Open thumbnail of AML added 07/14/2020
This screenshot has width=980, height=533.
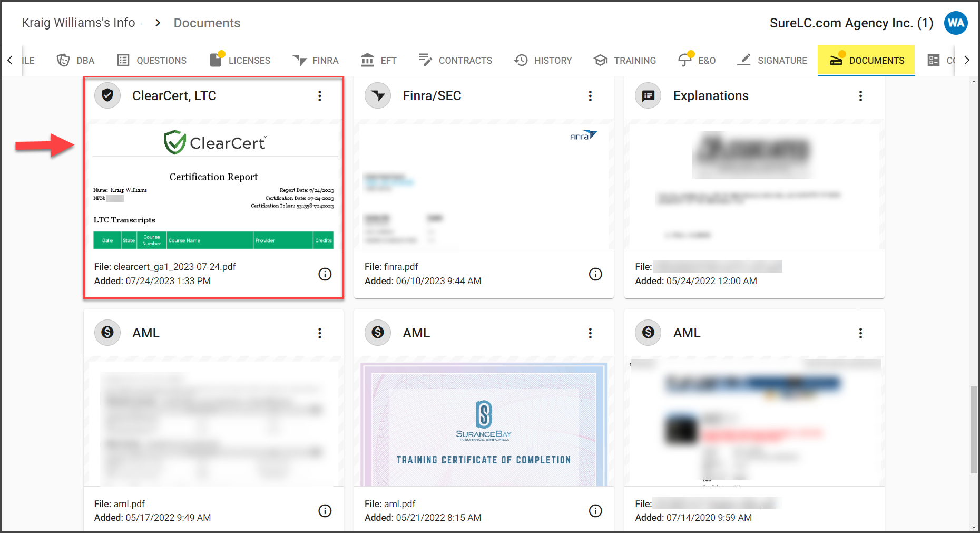(x=754, y=422)
